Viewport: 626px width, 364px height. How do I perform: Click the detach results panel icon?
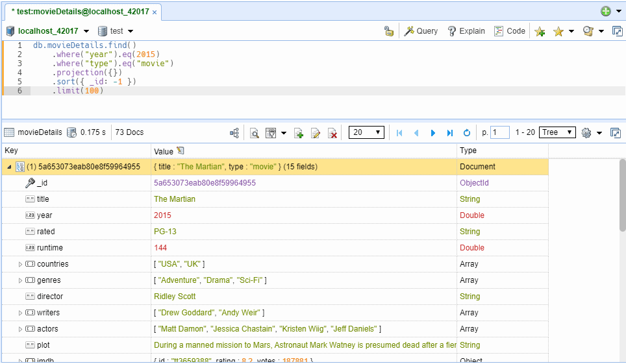click(616, 133)
